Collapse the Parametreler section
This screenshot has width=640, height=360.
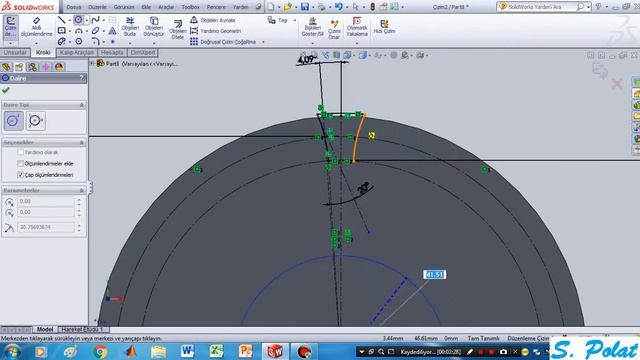point(82,191)
